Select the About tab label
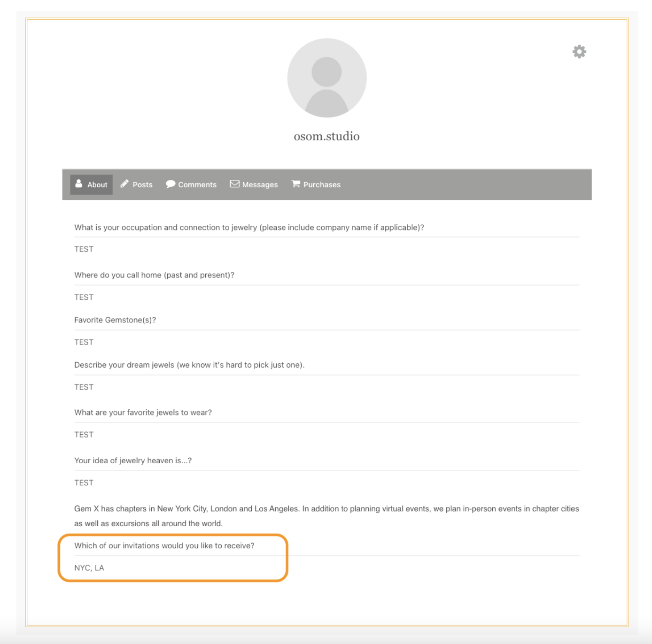The image size is (652, 644). [97, 185]
